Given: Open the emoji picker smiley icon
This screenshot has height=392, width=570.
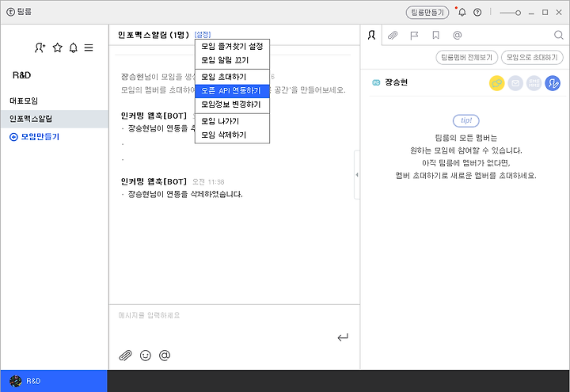Looking at the screenshot, I should [x=146, y=356].
